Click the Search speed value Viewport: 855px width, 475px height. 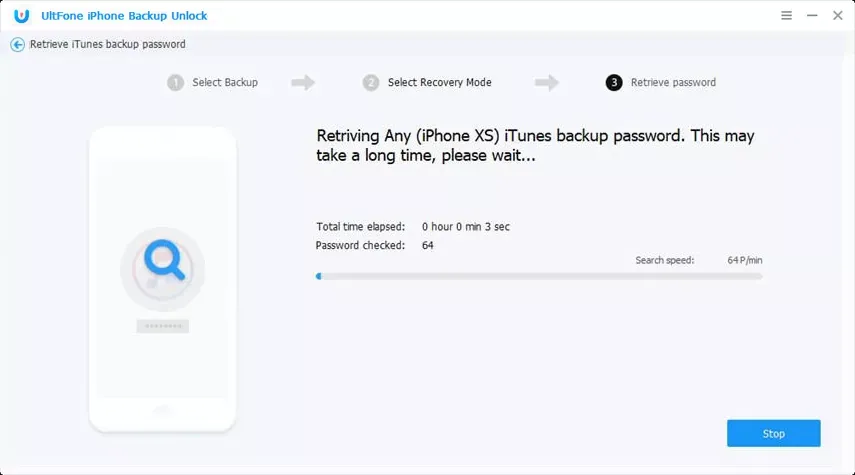point(744,260)
